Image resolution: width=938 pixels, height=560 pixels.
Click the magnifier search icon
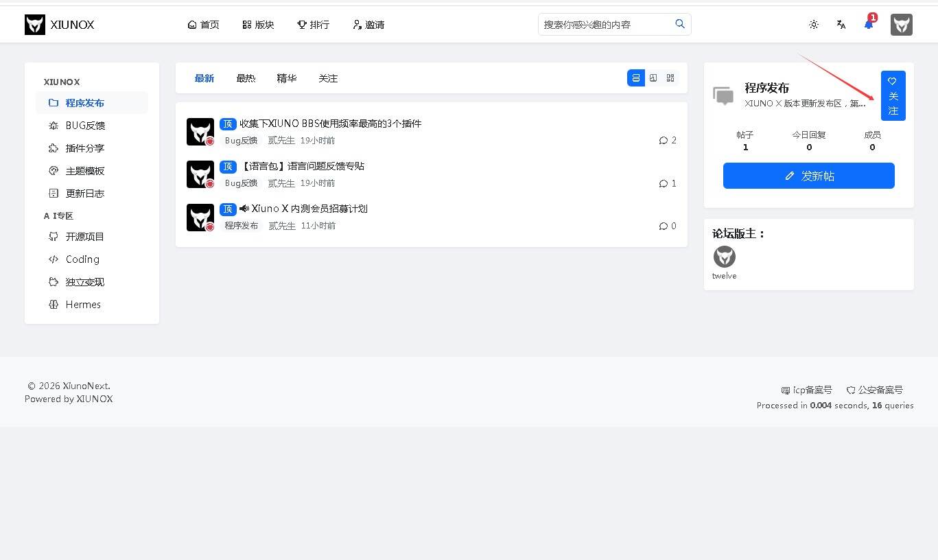coord(680,24)
